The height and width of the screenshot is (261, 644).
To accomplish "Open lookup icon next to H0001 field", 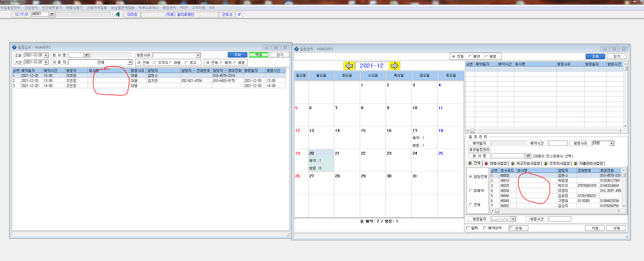I will (52, 15).
